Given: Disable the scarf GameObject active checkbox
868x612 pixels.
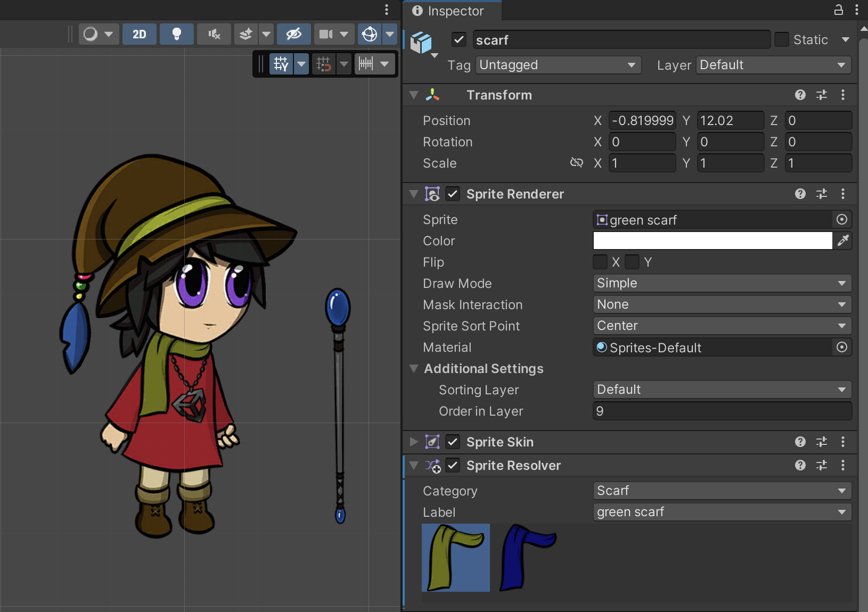Looking at the screenshot, I should coord(458,40).
